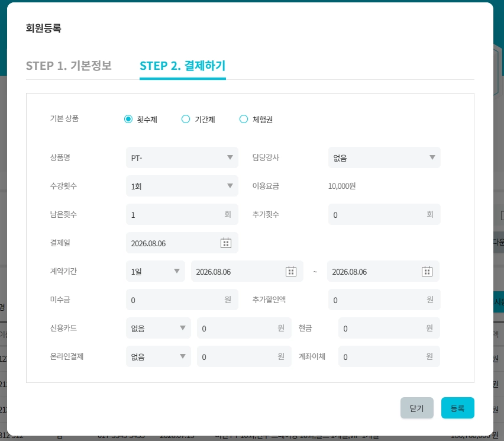This screenshot has width=504, height=441.
Task: Open the 결제일 calendar picker icon
Action: [x=225, y=243]
